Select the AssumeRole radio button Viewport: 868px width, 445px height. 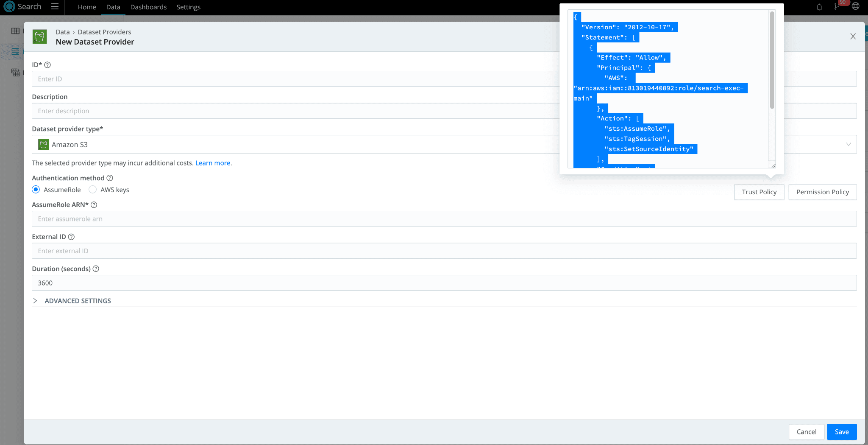point(36,190)
